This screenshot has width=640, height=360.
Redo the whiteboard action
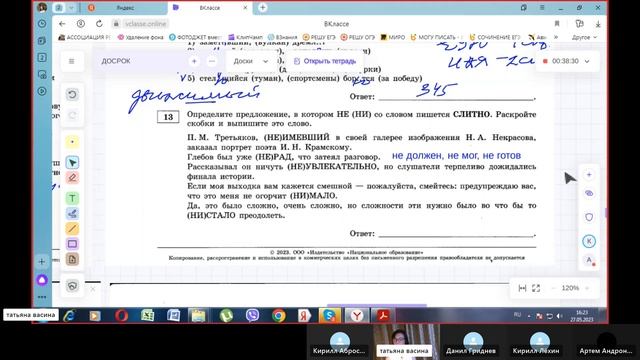pyautogui.click(x=72, y=116)
